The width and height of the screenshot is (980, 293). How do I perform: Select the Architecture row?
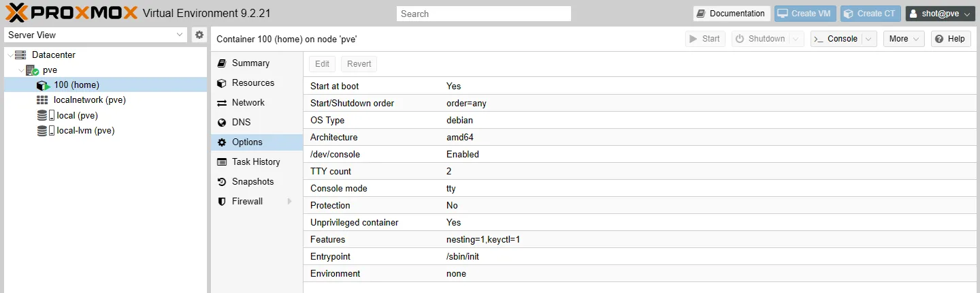(640, 138)
